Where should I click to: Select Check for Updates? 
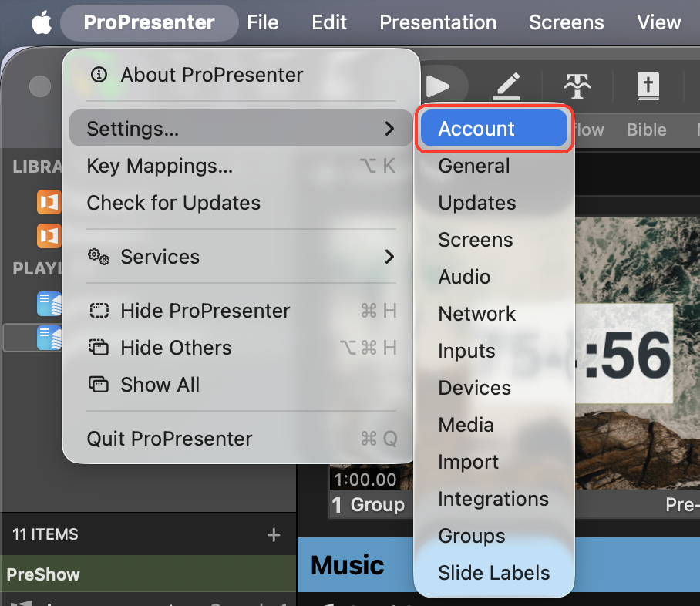(x=241, y=203)
